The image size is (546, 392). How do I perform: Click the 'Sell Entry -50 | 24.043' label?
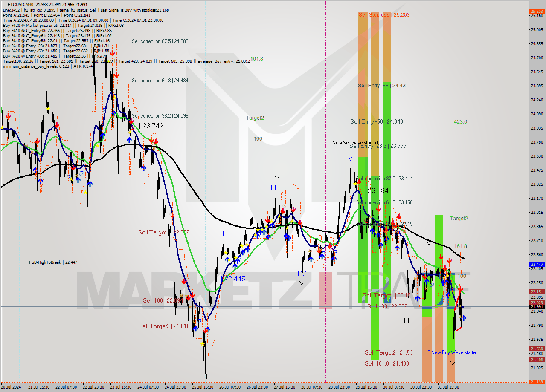point(376,121)
